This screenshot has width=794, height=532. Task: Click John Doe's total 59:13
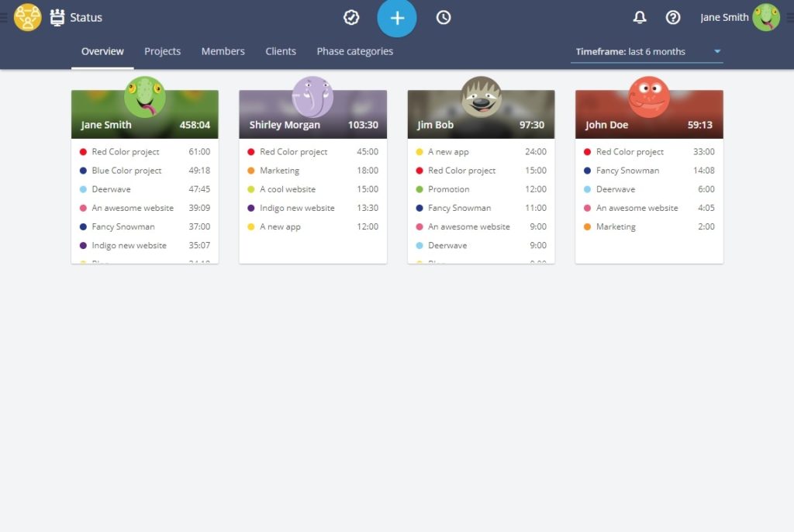(x=700, y=125)
